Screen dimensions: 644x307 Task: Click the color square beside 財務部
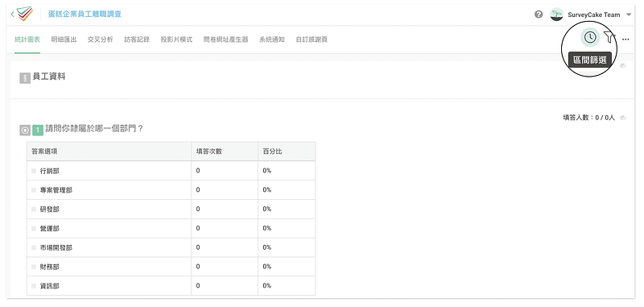pos(34,267)
